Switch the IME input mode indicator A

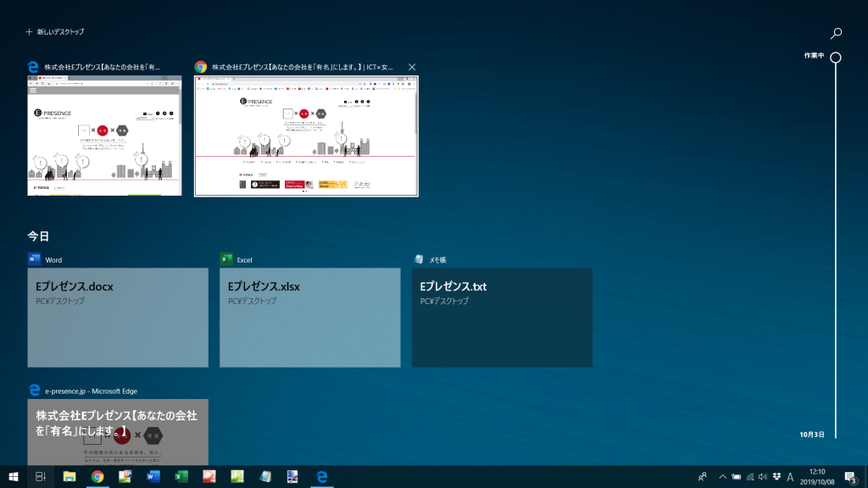tap(790, 477)
